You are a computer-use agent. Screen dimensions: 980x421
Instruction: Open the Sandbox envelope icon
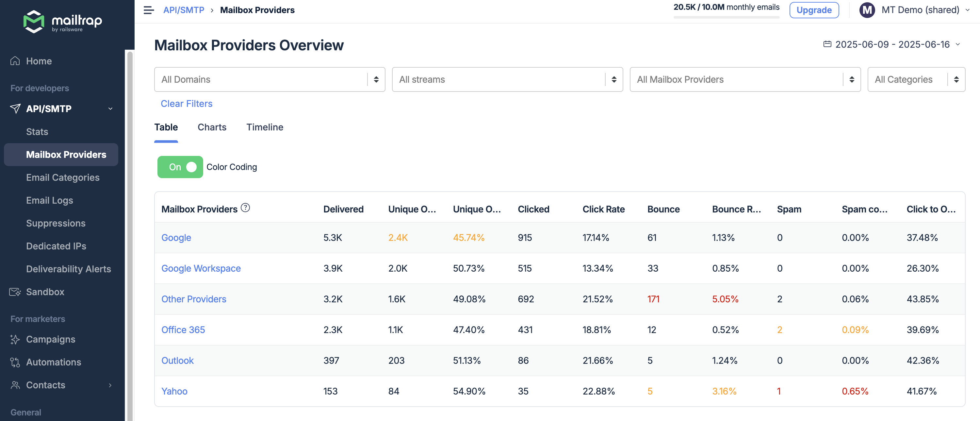14,292
